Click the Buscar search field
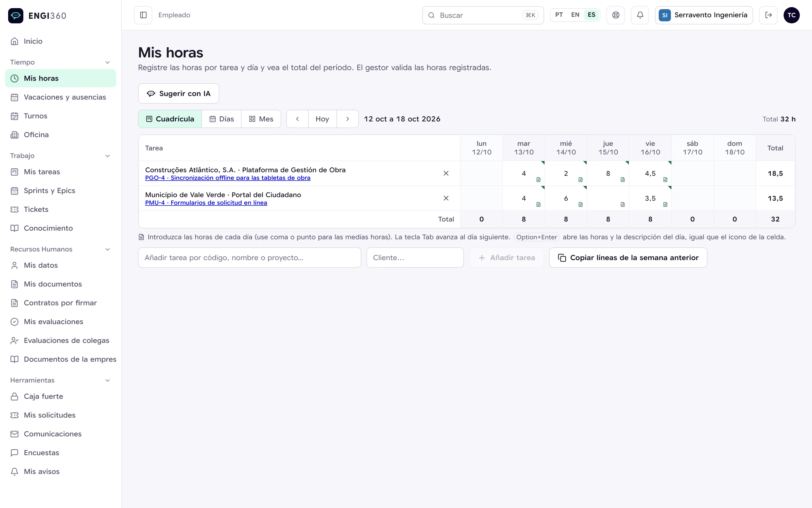 [483, 15]
